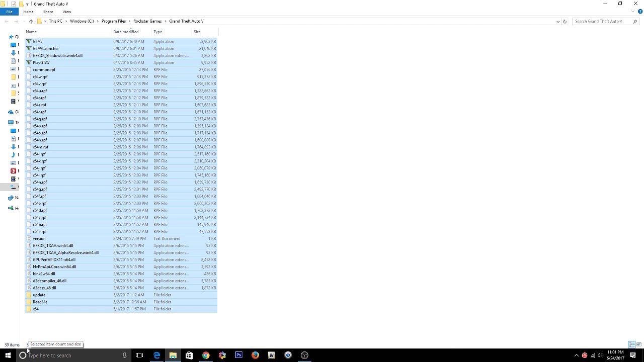The image size is (644, 362).
Task: Click the Up one level arrow
Action: tap(31, 21)
